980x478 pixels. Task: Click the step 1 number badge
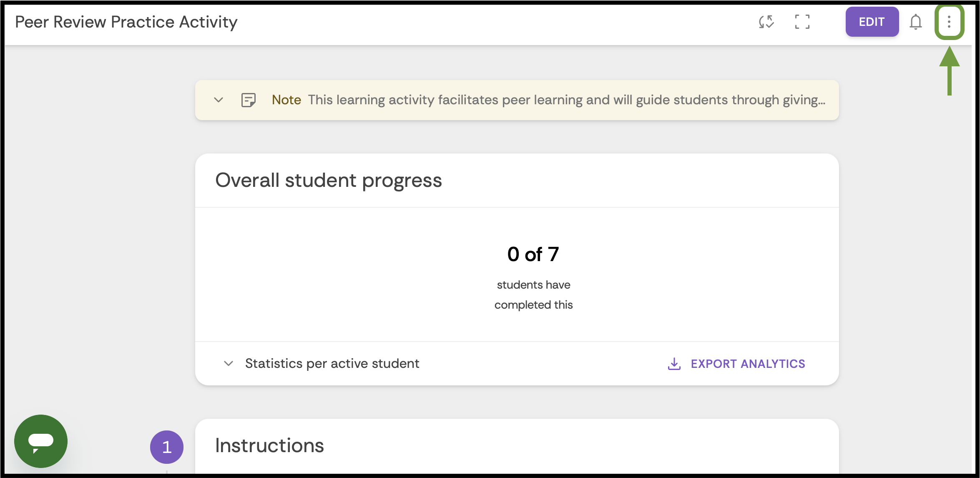tap(166, 447)
